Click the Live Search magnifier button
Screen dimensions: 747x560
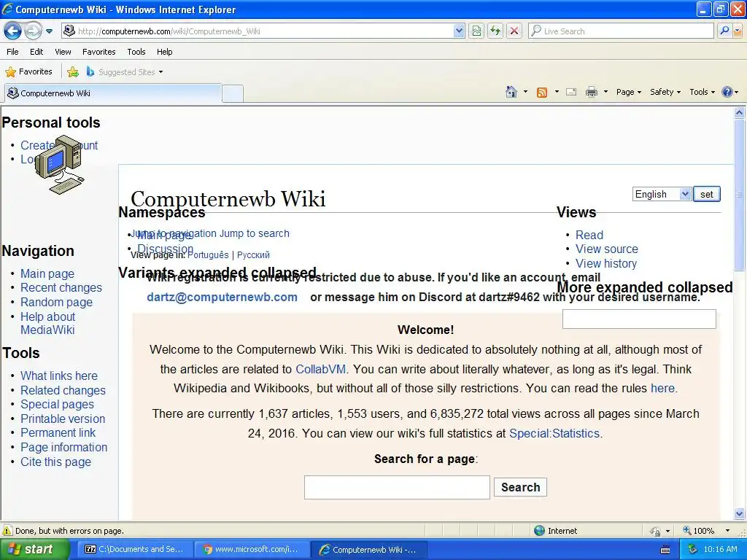click(724, 31)
